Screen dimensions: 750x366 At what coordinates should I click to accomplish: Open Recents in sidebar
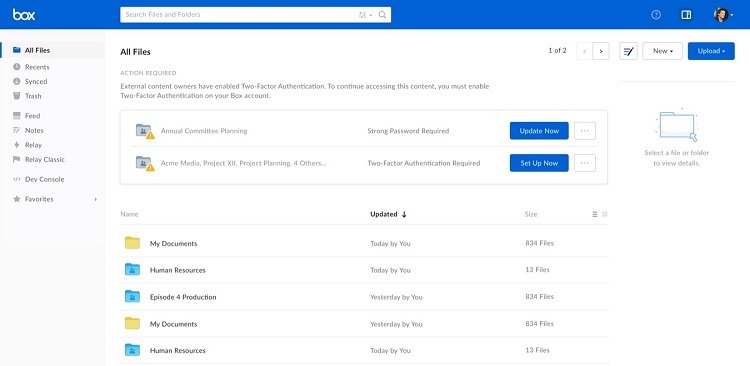point(37,67)
